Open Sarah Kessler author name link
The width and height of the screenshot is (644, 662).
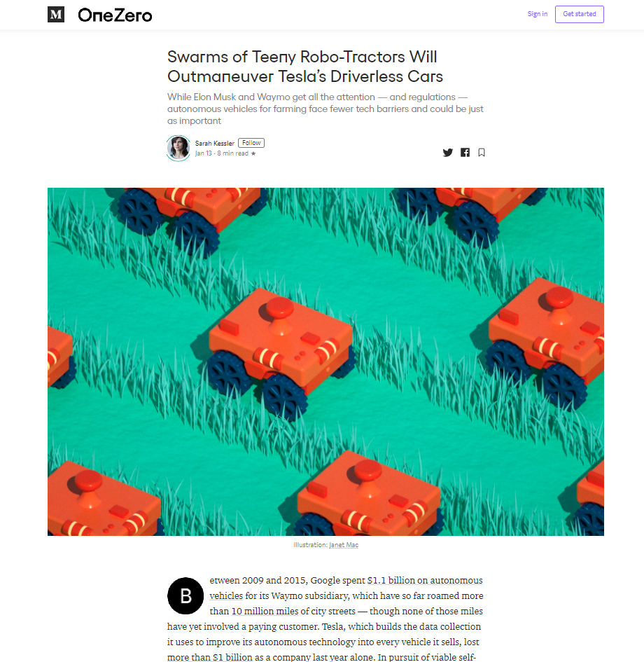coord(215,143)
